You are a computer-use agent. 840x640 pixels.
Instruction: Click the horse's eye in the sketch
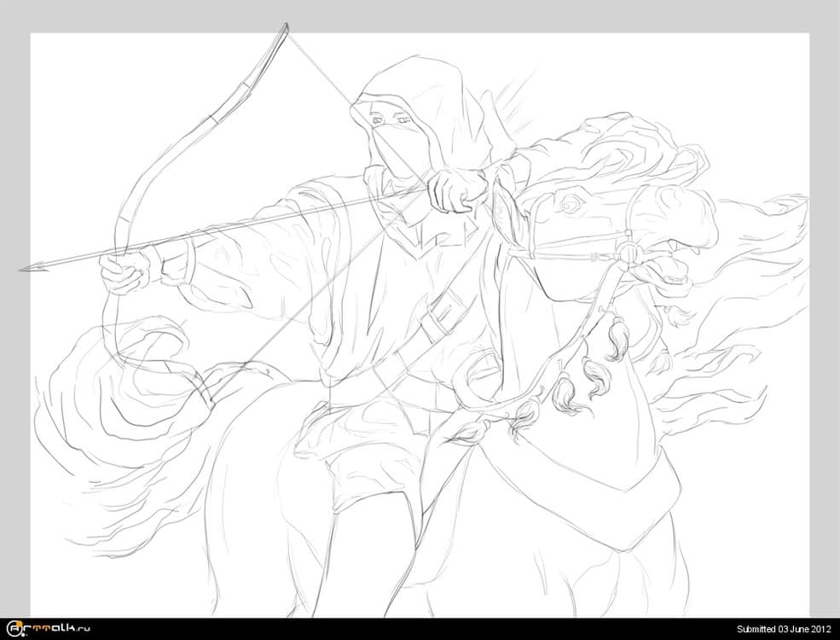pos(569,204)
